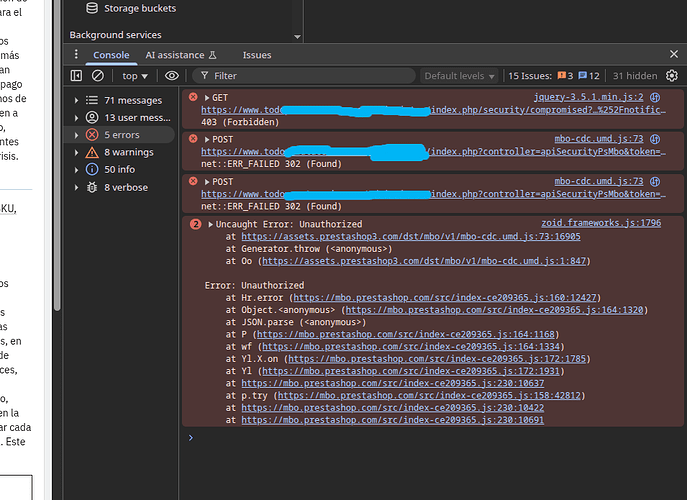Click the Background services heading
Screen dimensions: 687x500
pos(115,35)
